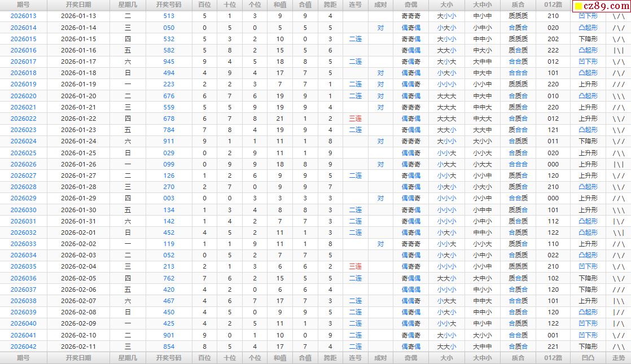Open period link 2026028
631x364 pixels.
click(x=23, y=187)
